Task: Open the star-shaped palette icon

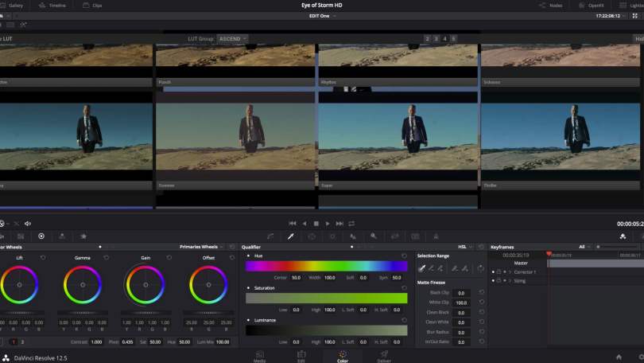Action: tap(83, 236)
